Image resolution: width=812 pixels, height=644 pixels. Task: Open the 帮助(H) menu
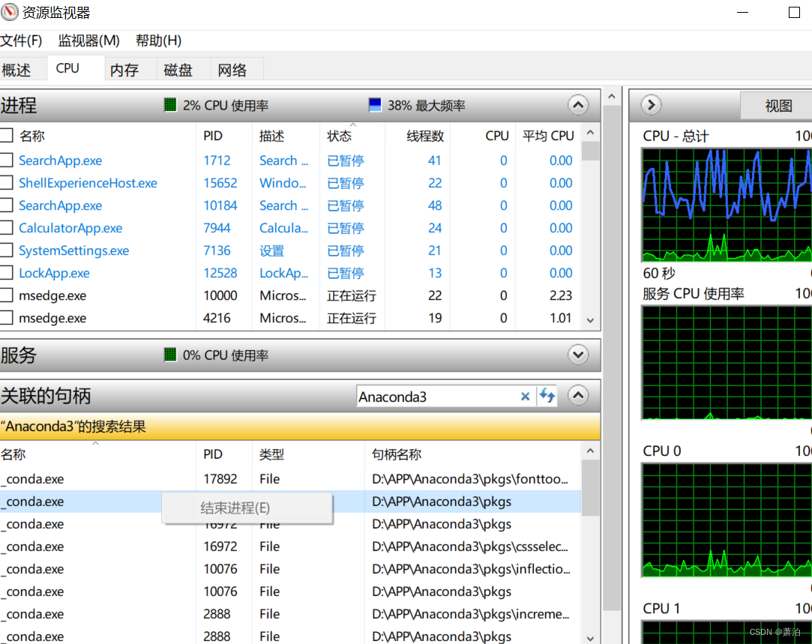click(x=158, y=40)
